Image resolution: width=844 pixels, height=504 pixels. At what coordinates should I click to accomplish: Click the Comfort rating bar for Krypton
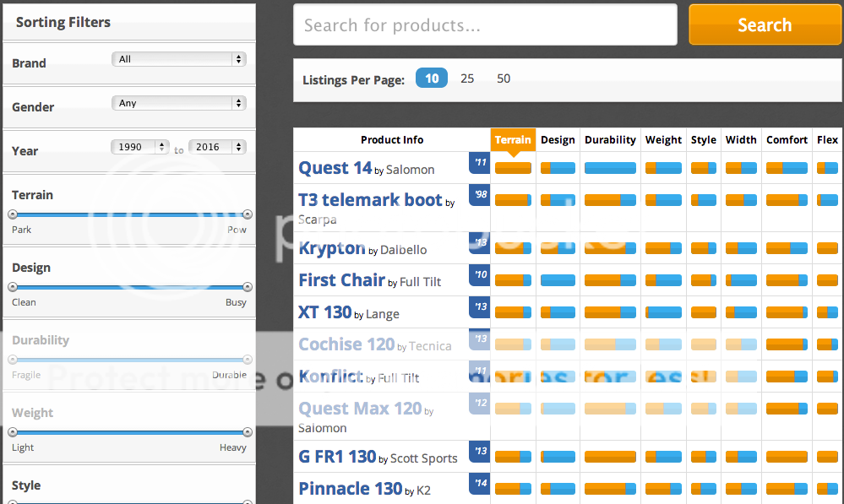tap(787, 248)
